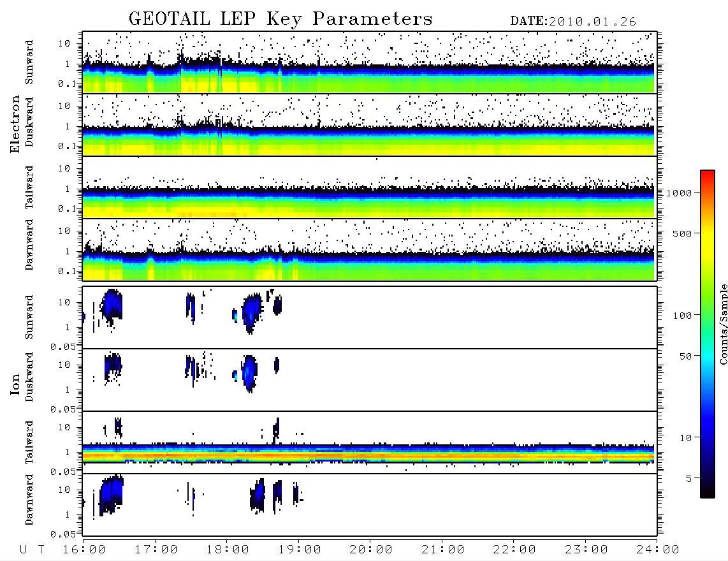Click the Ion Sunward blue burst after 16:00
728x561 pixels.
pos(112,307)
